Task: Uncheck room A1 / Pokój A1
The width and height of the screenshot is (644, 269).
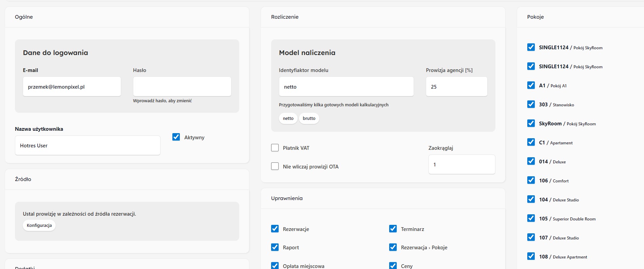Action: [x=531, y=85]
